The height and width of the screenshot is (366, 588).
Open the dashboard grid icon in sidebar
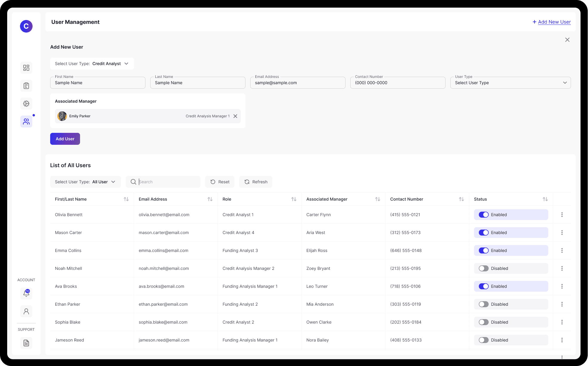click(26, 68)
